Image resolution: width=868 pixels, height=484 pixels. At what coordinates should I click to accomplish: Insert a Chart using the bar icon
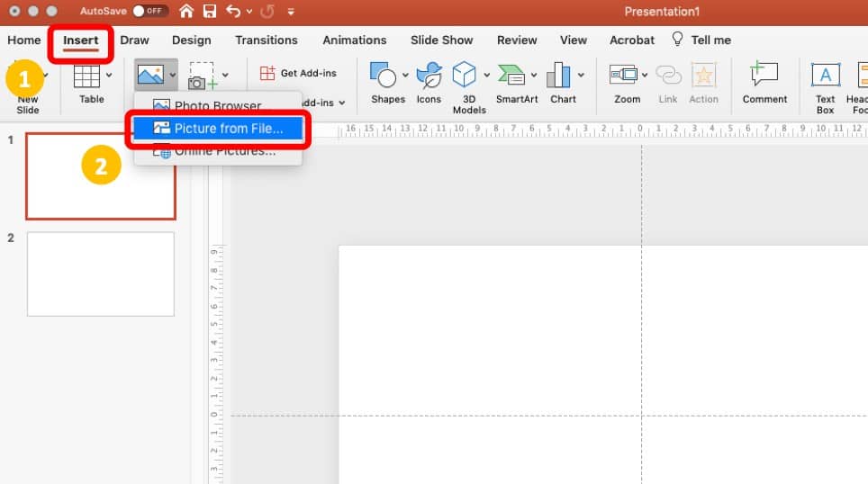[x=558, y=76]
